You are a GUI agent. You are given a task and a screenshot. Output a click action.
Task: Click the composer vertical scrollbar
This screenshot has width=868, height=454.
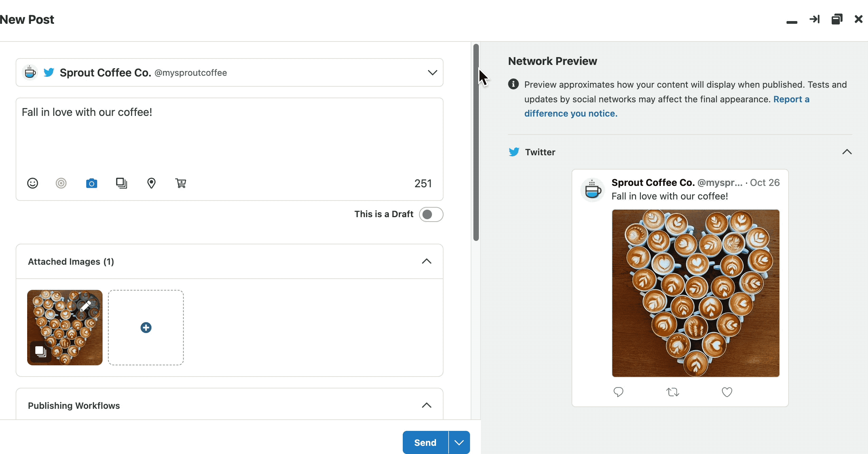click(x=476, y=142)
